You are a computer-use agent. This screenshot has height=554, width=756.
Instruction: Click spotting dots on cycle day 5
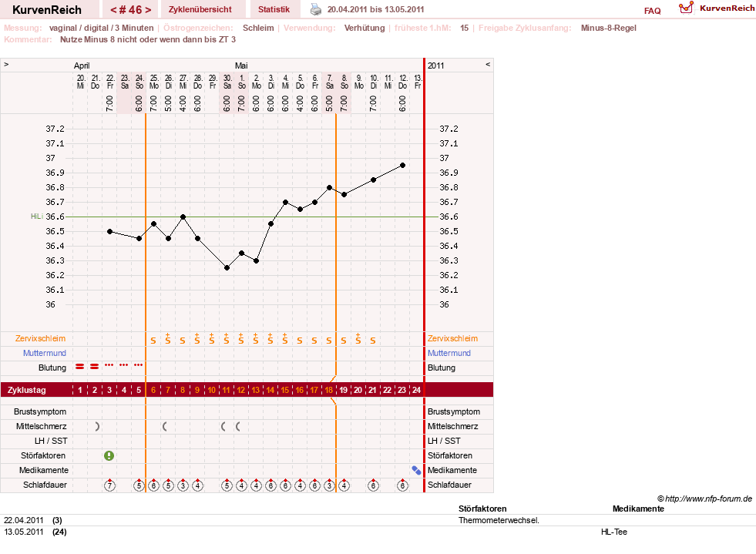pos(139,365)
